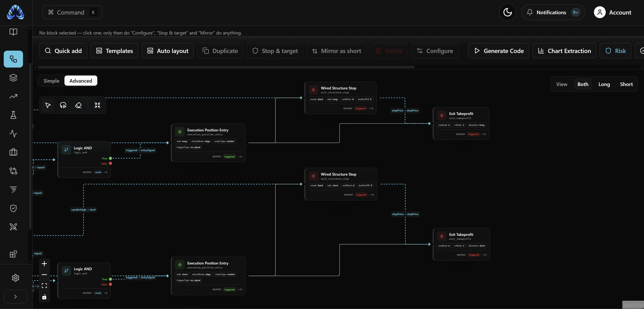Open the crossed swords sidebar icon

click(13, 227)
